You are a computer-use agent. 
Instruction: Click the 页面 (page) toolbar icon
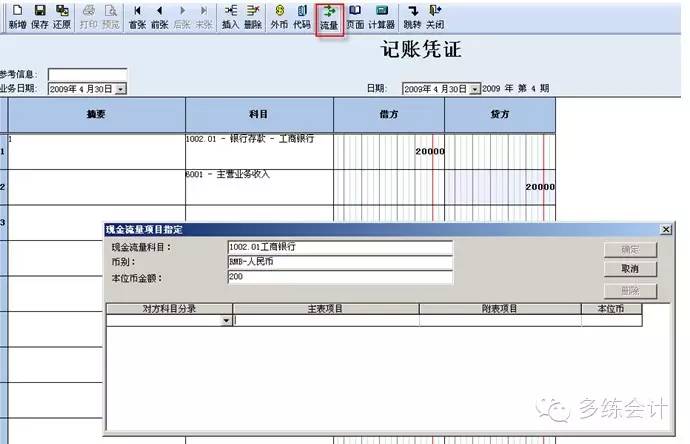tap(355, 17)
